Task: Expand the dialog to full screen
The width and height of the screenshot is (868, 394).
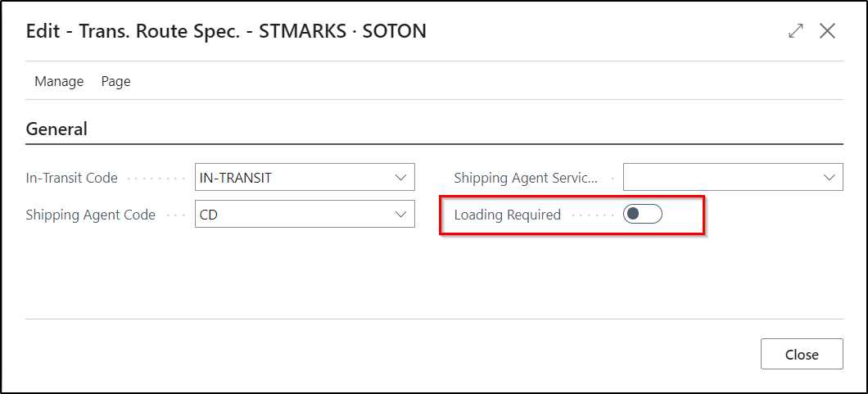Action: 795,32
